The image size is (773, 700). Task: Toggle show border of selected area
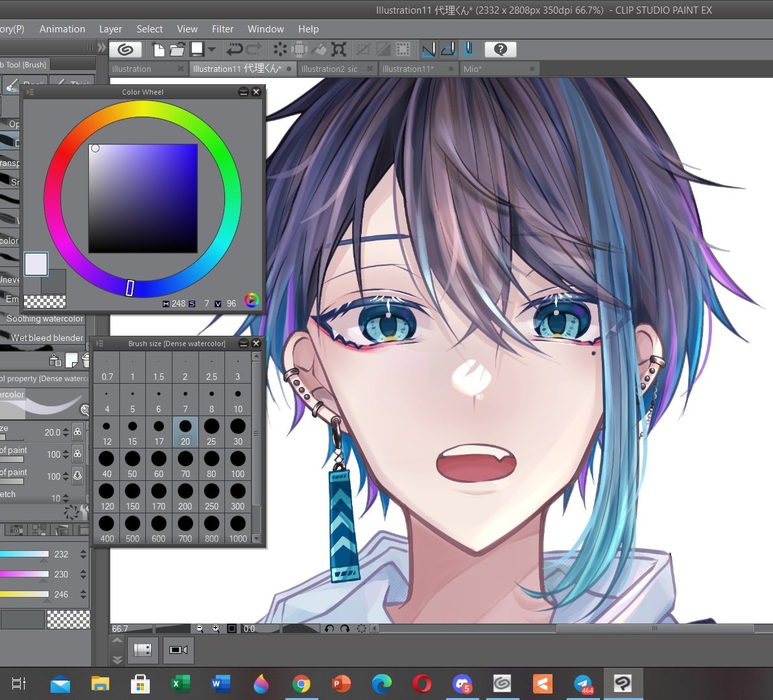tap(403, 49)
